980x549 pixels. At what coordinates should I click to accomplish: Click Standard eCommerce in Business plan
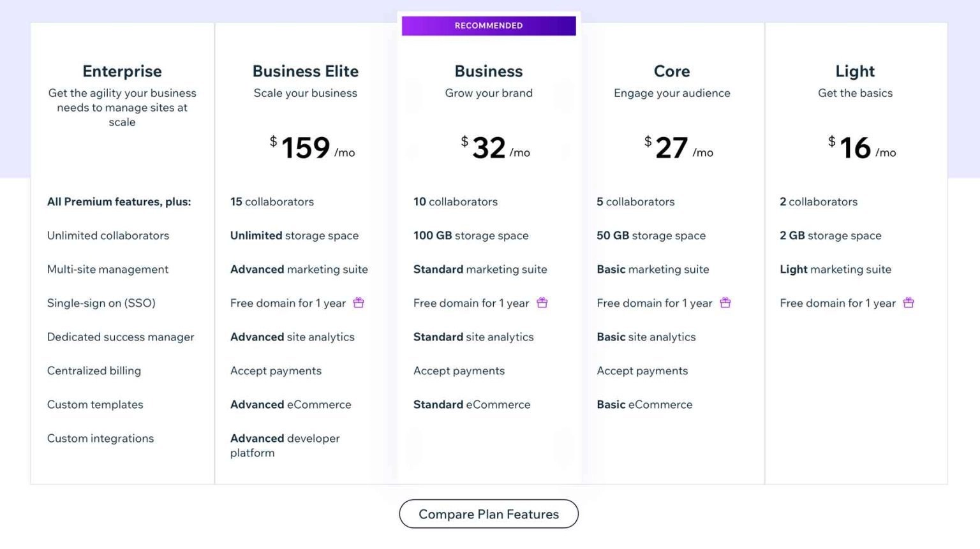coord(471,404)
